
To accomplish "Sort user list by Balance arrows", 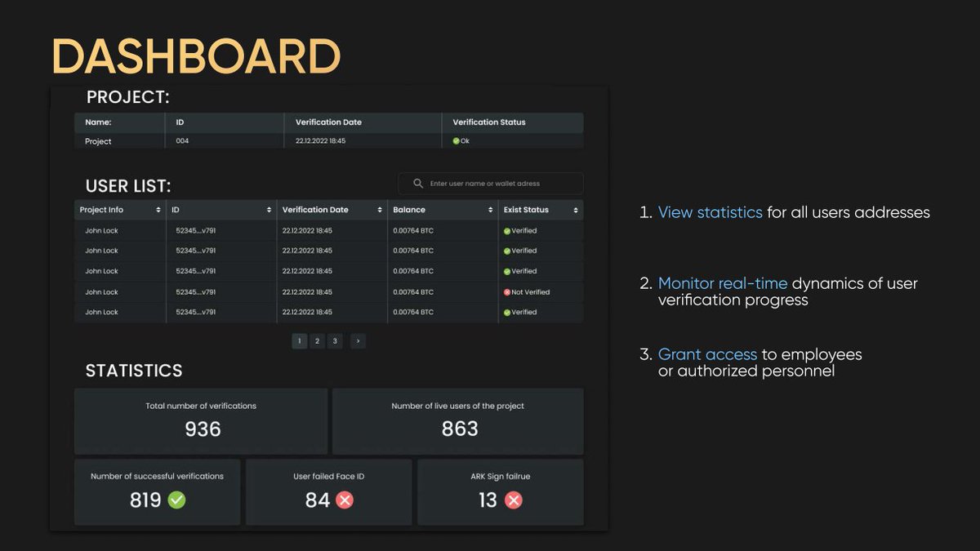I will (x=490, y=211).
